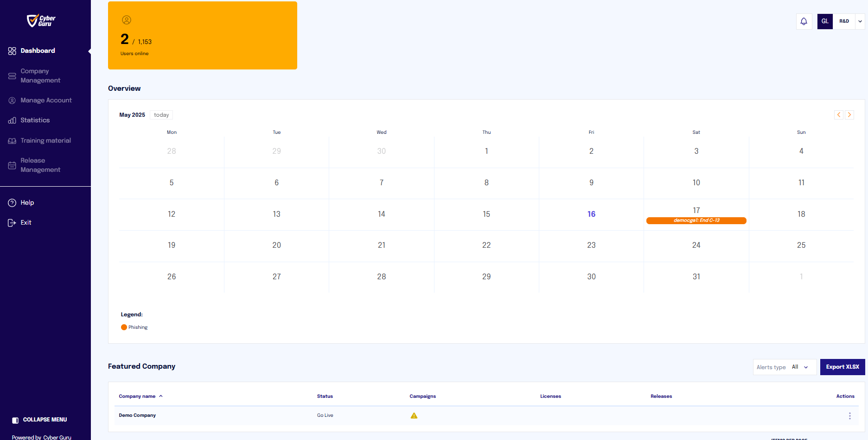Toggle the sidebar collapse arrow next to Dashboard
The width and height of the screenshot is (868, 440).
tap(89, 52)
